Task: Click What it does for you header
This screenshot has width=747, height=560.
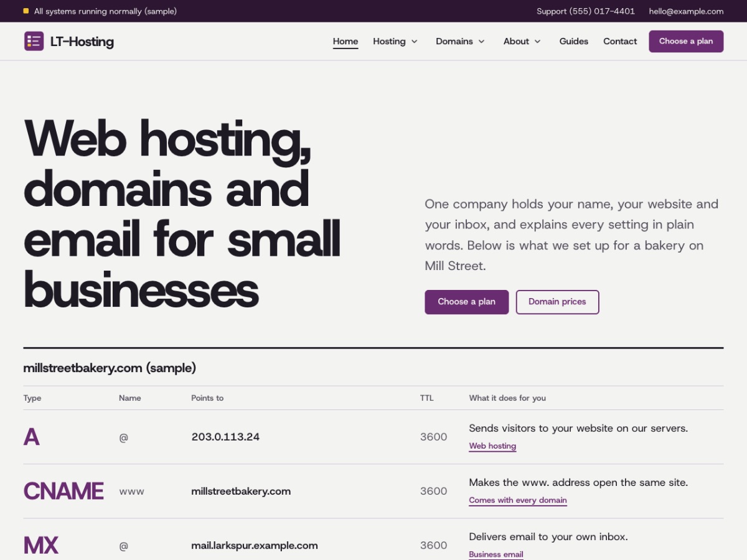Action: tap(507, 398)
